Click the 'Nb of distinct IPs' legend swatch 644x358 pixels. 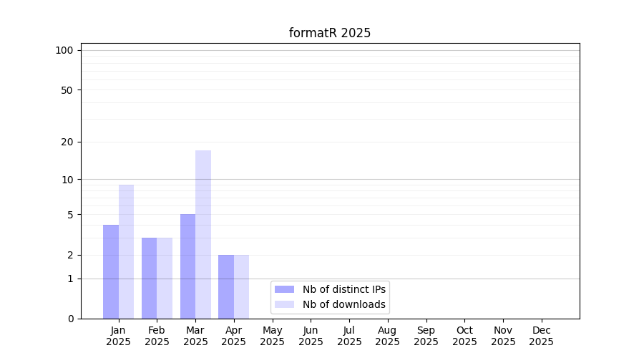[x=284, y=289]
